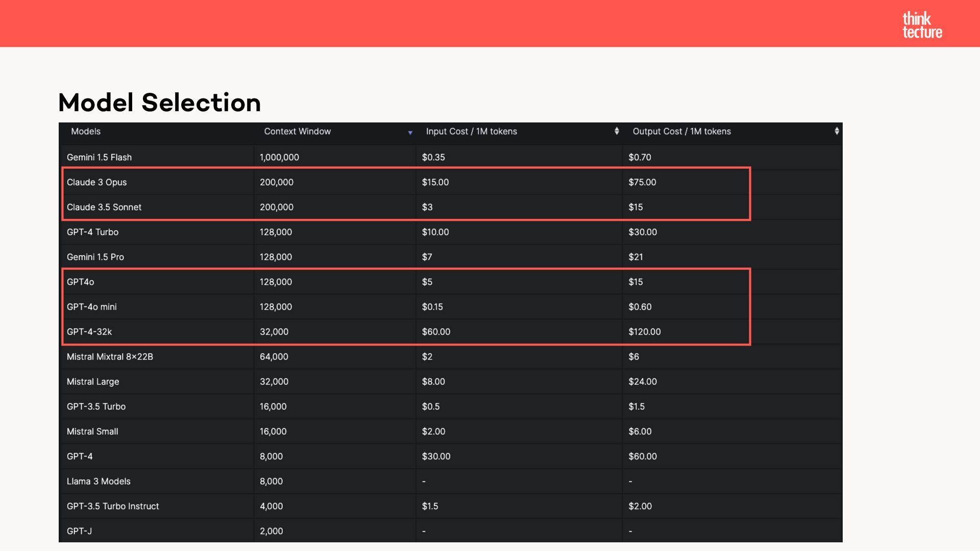Select the GPT-4 Turbo model name
980x551 pixels.
click(92, 232)
